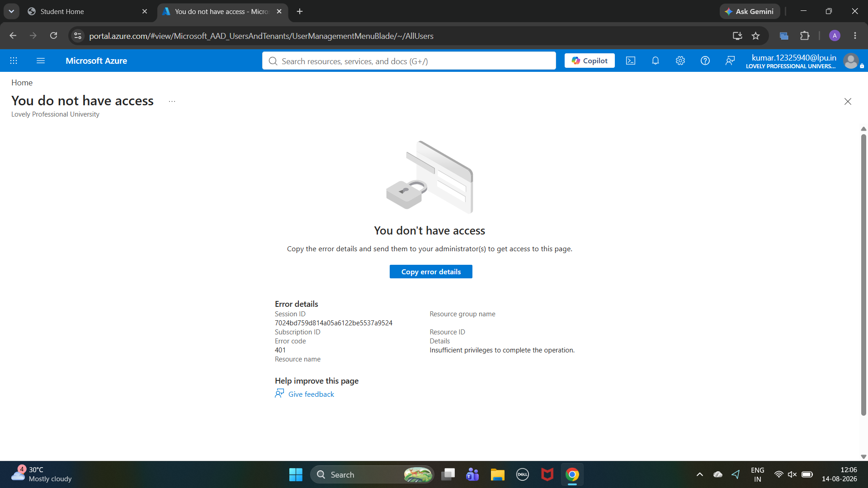
Task: Click the Azure account avatar
Action: (x=851, y=61)
